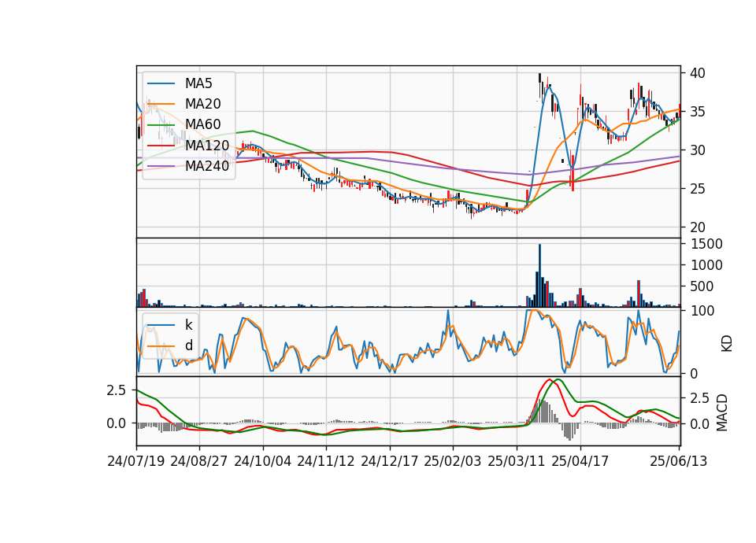756x543 pixels.
Task: Click the 25/06/13 date label
Action: [679, 461]
